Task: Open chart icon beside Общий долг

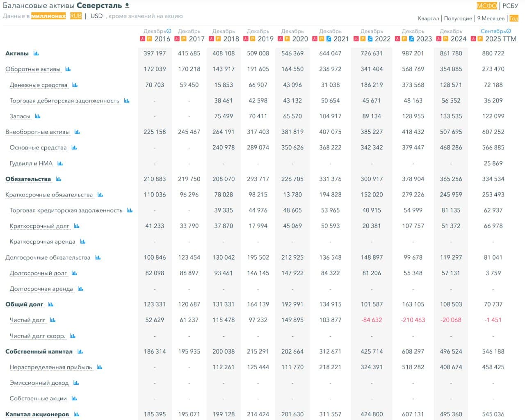Action: [50, 304]
